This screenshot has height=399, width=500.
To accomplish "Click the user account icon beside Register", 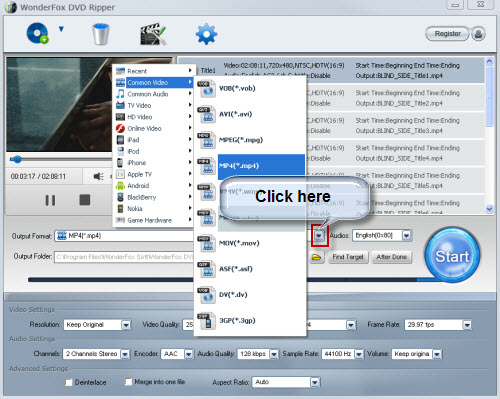I will (478, 34).
